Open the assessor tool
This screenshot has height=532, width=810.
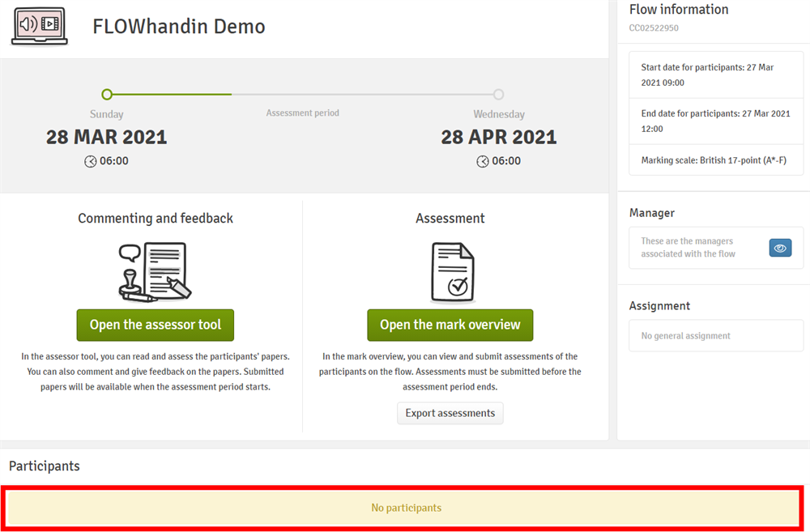click(156, 325)
